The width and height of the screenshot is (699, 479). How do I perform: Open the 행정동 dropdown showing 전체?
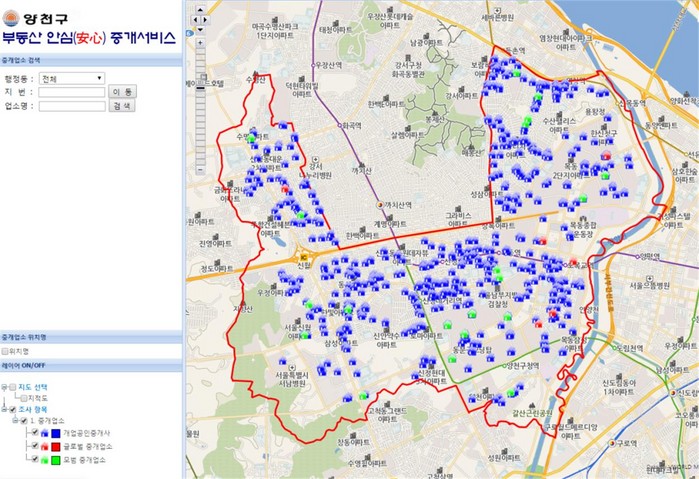[72, 77]
